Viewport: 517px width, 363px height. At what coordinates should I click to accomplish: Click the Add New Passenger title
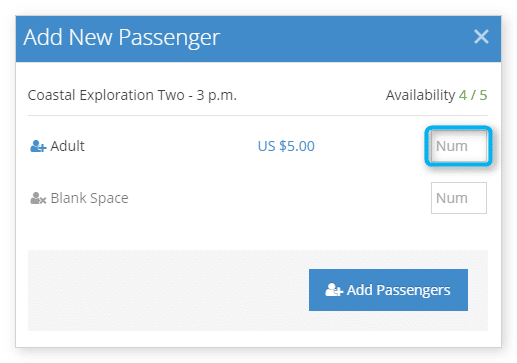click(x=122, y=37)
